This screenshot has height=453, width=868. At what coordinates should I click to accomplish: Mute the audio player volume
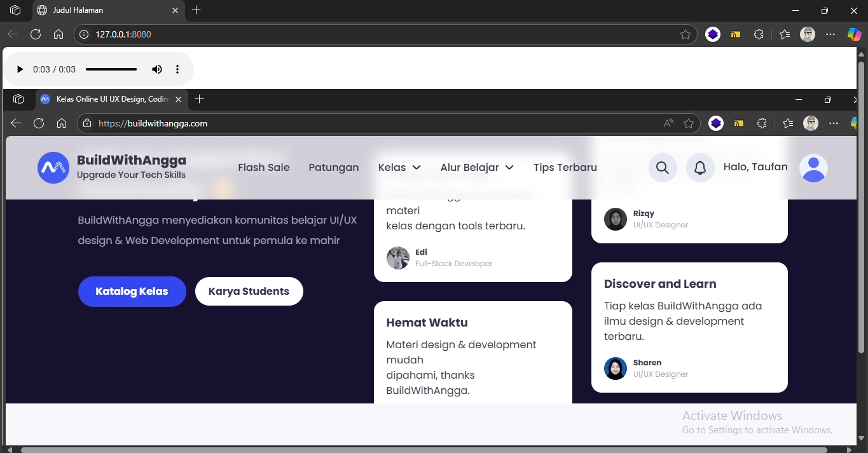click(156, 69)
